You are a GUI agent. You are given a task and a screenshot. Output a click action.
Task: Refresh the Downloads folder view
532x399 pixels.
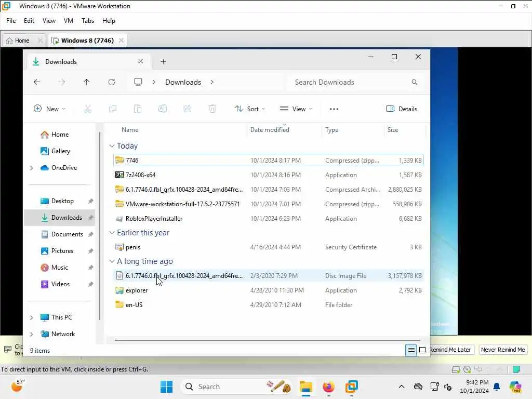click(x=112, y=82)
